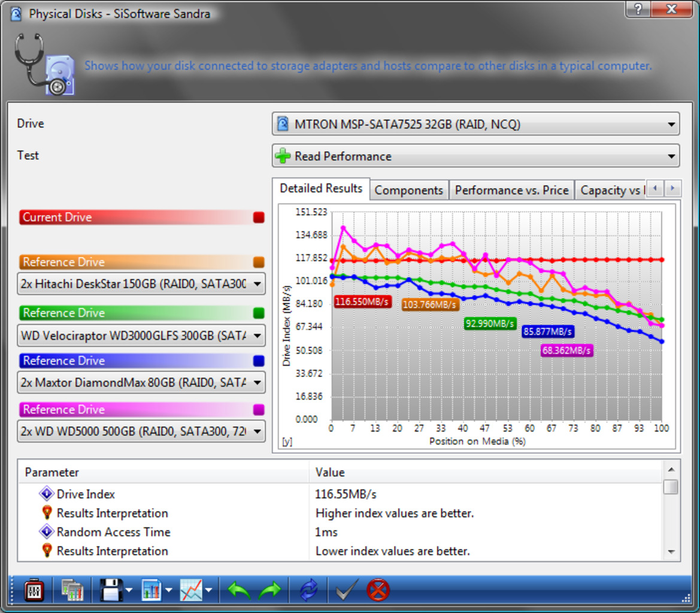Image resolution: width=700 pixels, height=613 pixels.
Task: Click the copy results toolbar icon
Action: click(72, 591)
